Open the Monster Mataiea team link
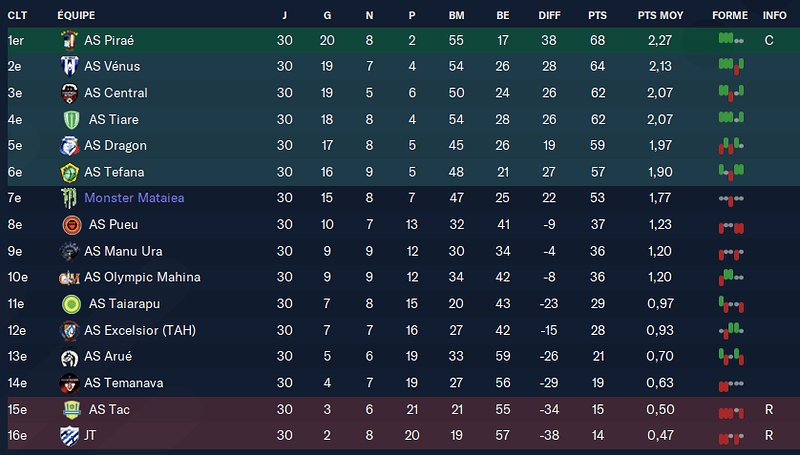The image size is (800, 455). 134,198
